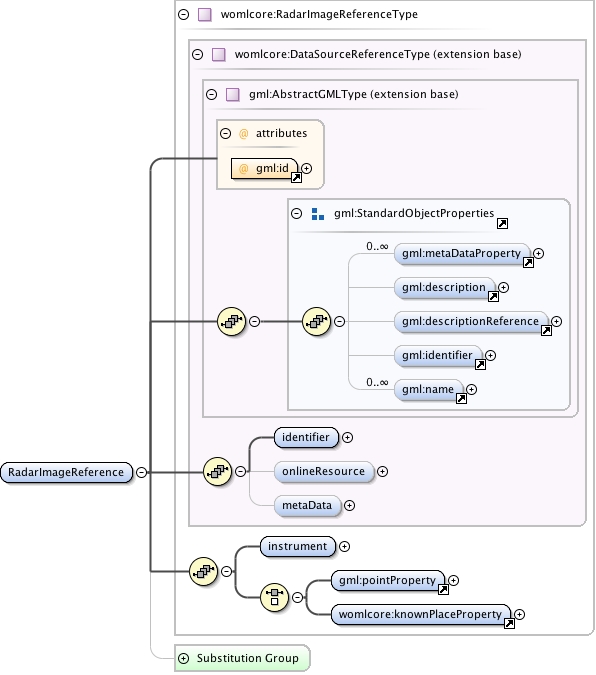Click the StandardObjectProperties group icon
This screenshot has width=596, height=675.
coord(318,214)
